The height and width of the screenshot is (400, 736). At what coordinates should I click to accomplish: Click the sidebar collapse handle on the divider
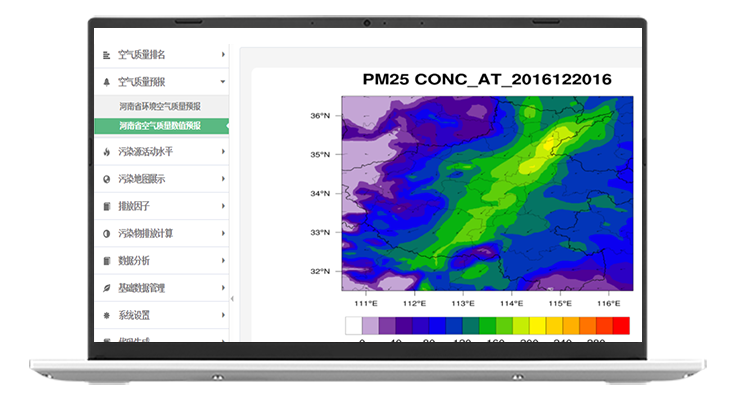pos(231,299)
